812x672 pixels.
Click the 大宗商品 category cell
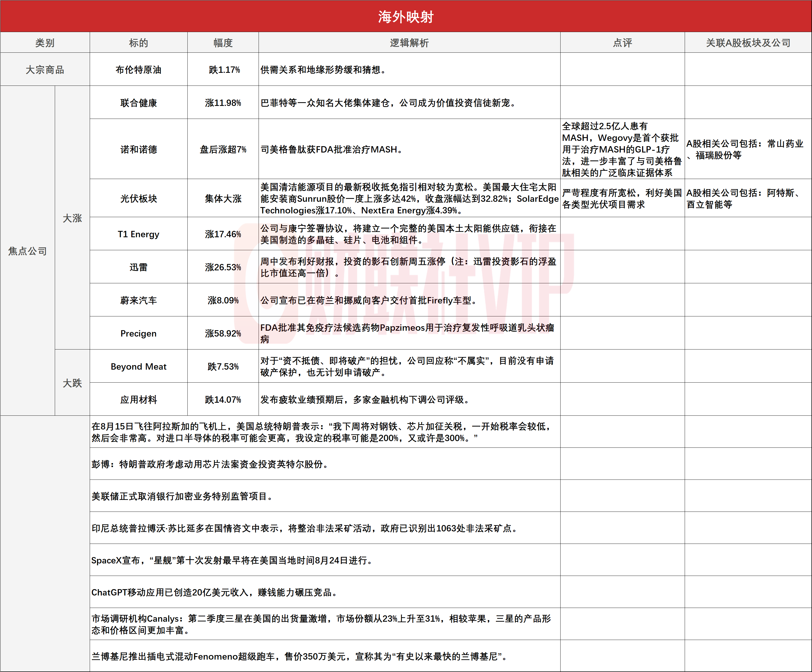(x=45, y=70)
